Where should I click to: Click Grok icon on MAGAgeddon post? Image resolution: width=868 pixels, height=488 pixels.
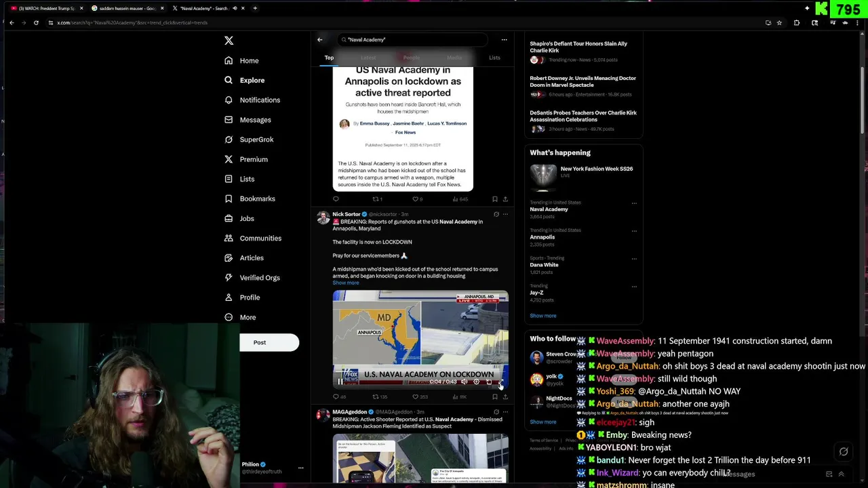[496, 411]
